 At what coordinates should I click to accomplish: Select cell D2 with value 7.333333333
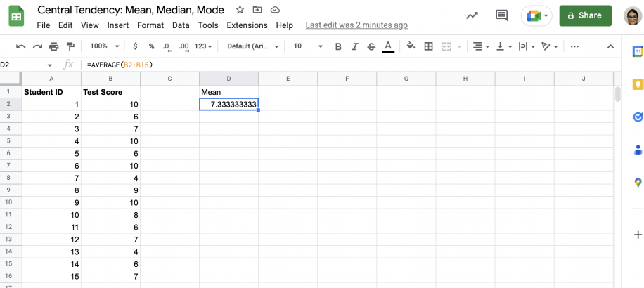pos(228,104)
